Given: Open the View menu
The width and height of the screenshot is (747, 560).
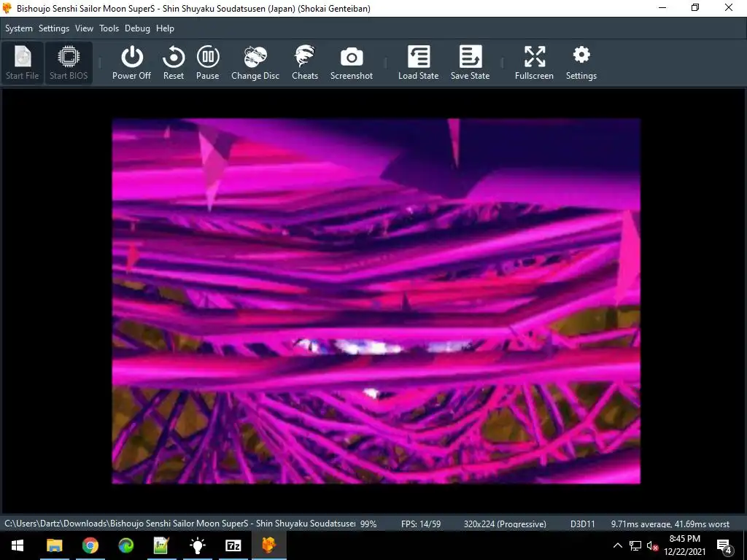Looking at the screenshot, I should tap(85, 28).
